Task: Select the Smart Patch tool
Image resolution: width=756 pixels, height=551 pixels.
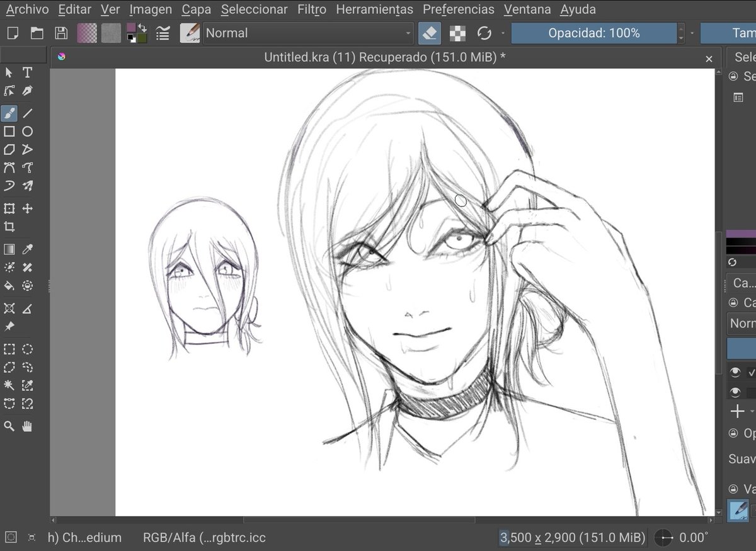Action: click(x=28, y=268)
